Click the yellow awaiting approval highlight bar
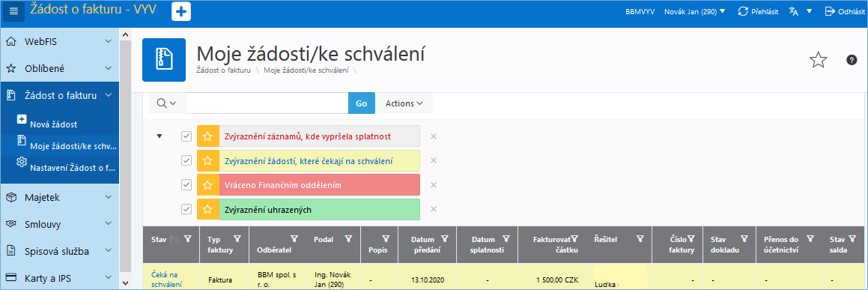 [319, 160]
